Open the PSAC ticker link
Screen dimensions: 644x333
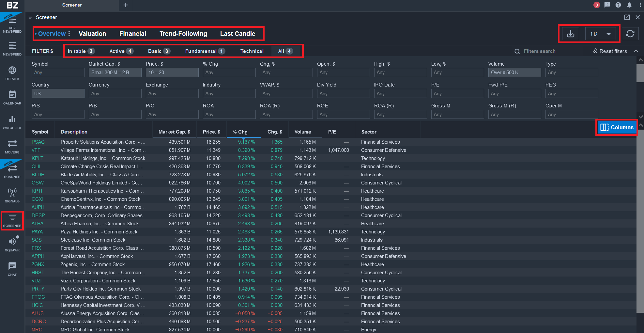(x=38, y=142)
